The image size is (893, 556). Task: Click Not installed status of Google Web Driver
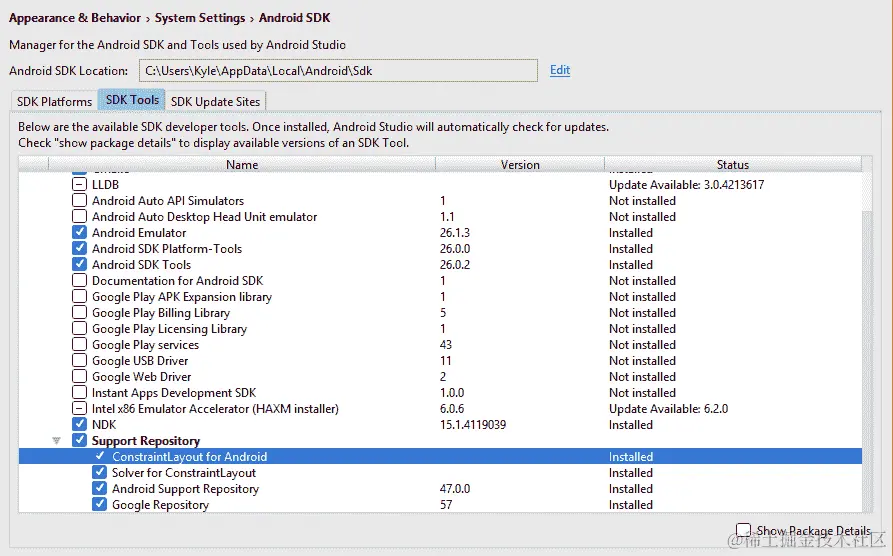[x=642, y=377]
